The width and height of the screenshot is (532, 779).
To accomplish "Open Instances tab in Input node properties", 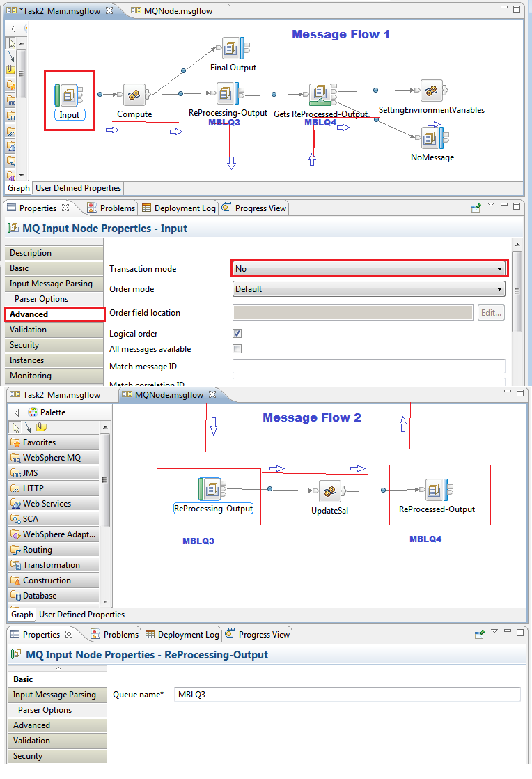I will pos(54,360).
